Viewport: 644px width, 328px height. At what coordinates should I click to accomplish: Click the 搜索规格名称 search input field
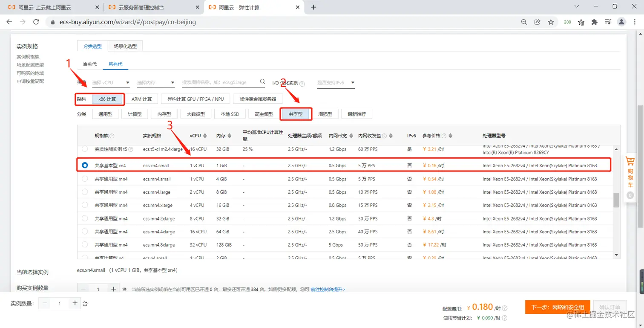coord(224,82)
